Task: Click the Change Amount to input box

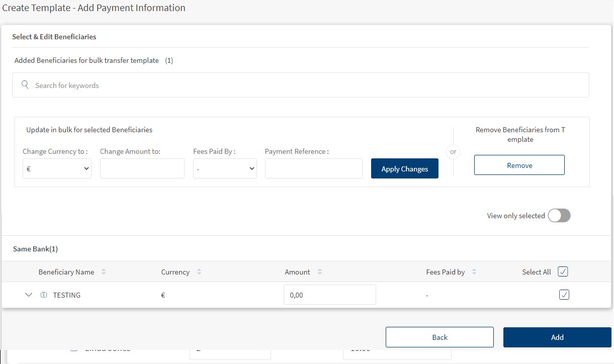Action: [x=142, y=168]
